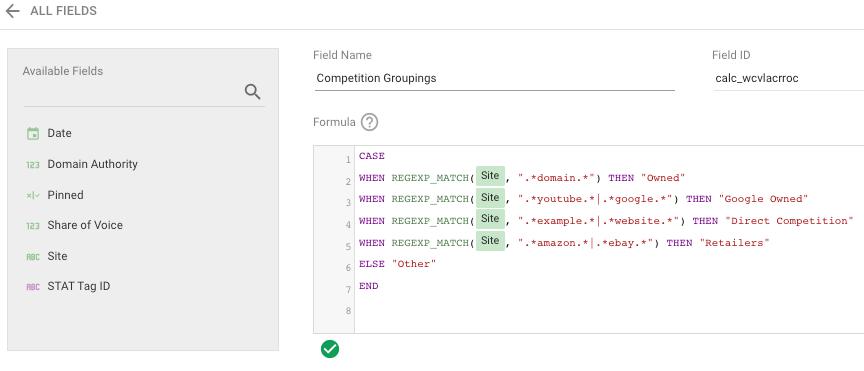This screenshot has height=371, width=864.
Task: Click the END keyword on line 7
Action: [369, 286]
